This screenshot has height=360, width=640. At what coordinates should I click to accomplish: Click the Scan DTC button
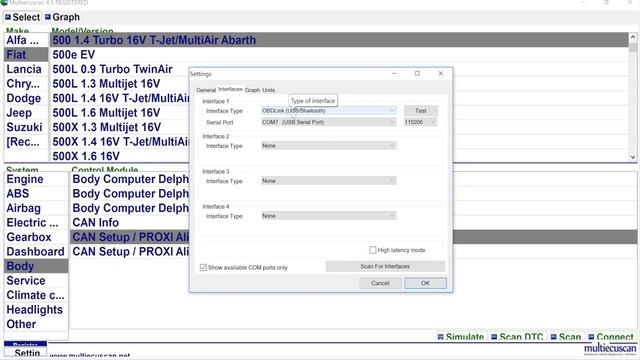(x=517, y=337)
